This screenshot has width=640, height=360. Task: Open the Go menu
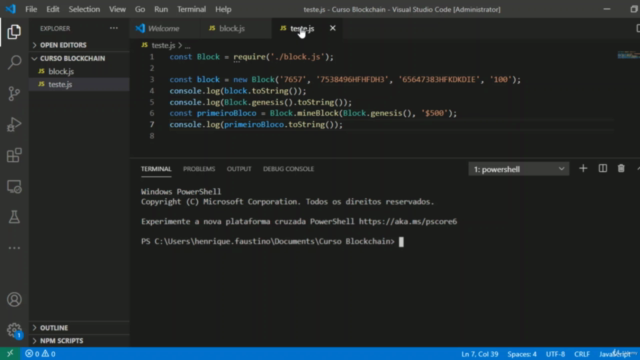140,9
